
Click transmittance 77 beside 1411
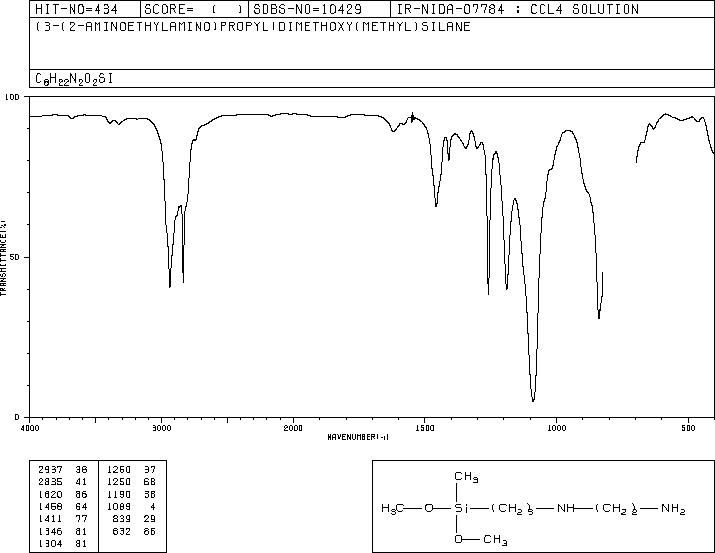81,519
